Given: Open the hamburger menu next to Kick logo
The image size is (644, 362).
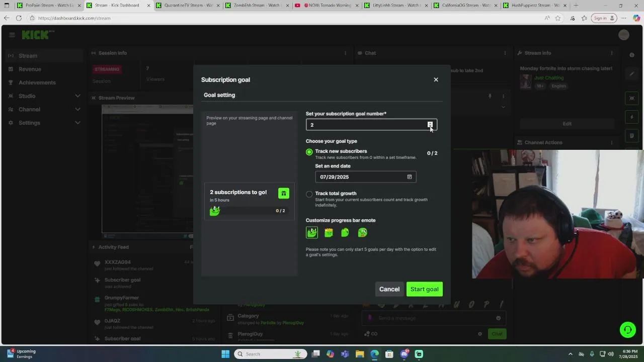Looking at the screenshot, I should (12, 35).
